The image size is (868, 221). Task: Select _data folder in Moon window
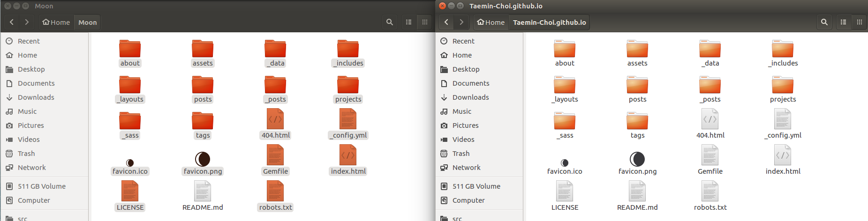coord(275,53)
